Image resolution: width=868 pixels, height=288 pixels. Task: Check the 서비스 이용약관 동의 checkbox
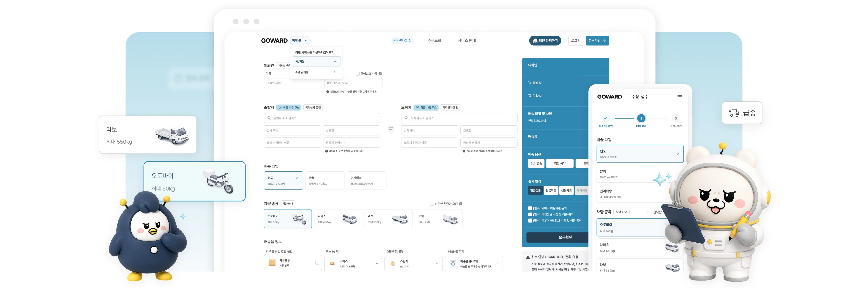(x=530, y=209)
